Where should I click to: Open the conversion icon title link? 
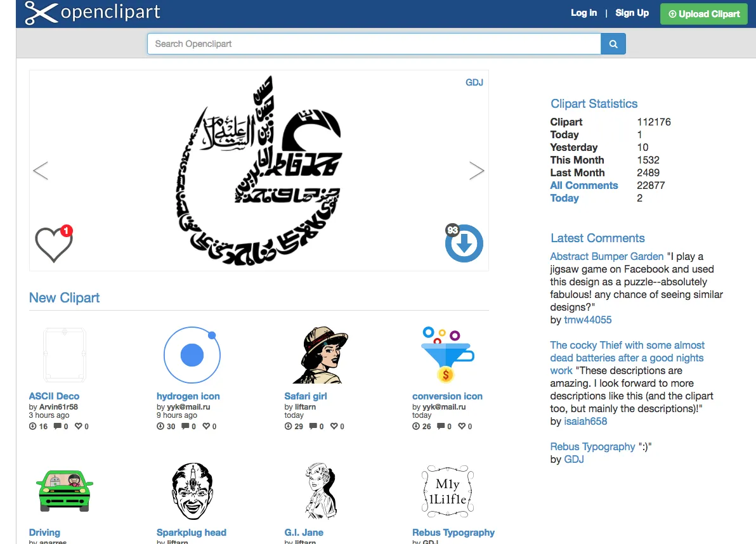click(x=447, y=396)
